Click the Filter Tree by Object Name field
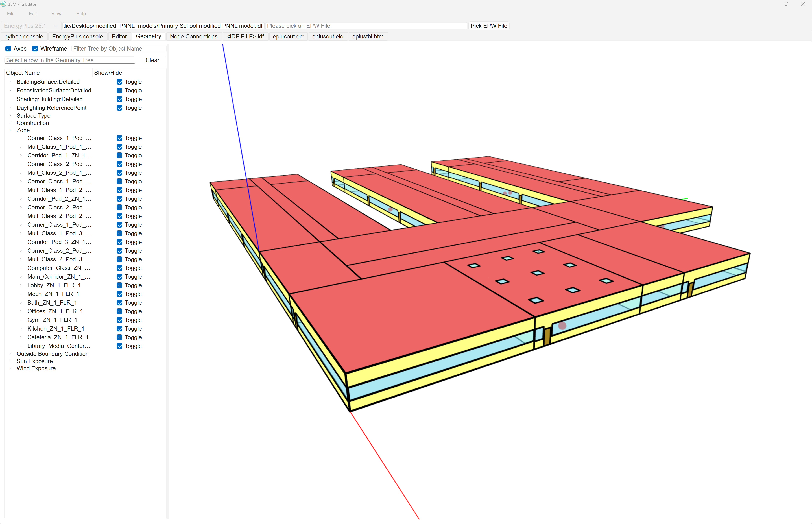This screenshot has height=524, width=812. (x=119, y=49)
